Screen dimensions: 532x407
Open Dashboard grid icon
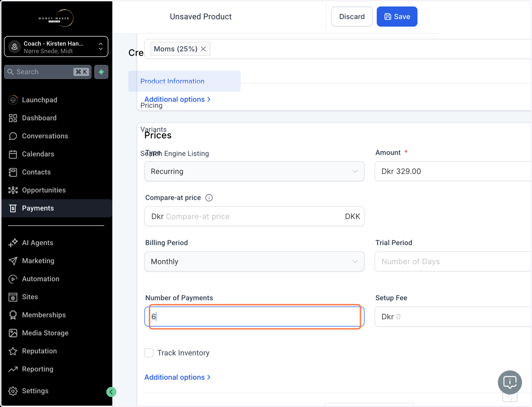click(x=13, y=118)
